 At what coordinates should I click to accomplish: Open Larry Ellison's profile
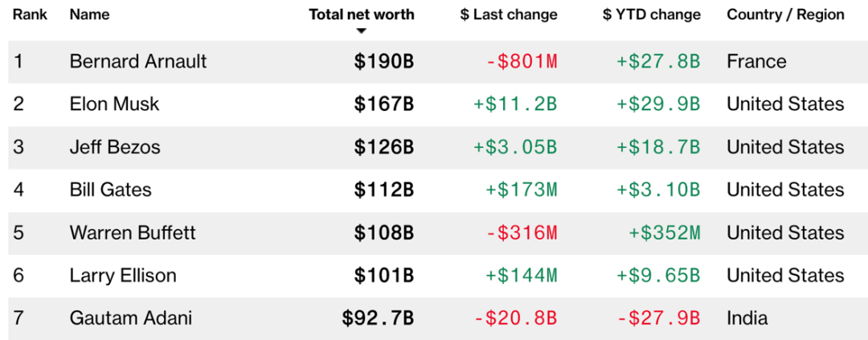(x=123, y=276)
